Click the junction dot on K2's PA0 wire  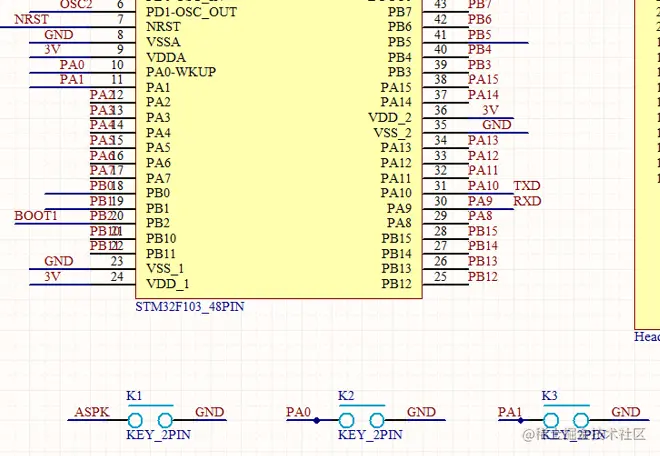pyautogui.click(x=317, y=420)
